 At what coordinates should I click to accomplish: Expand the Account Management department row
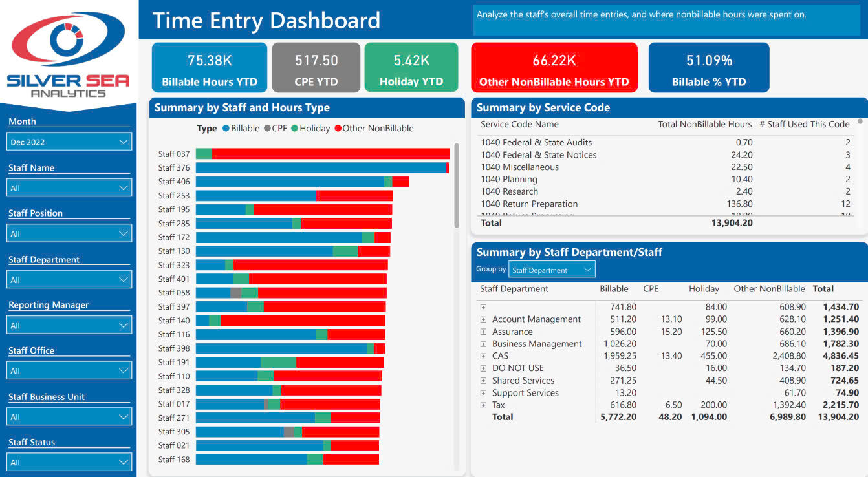483,319
